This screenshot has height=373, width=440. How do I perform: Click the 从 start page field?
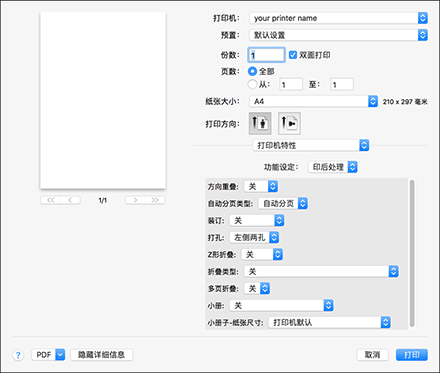pyautogui.click(x=291, y=85)
